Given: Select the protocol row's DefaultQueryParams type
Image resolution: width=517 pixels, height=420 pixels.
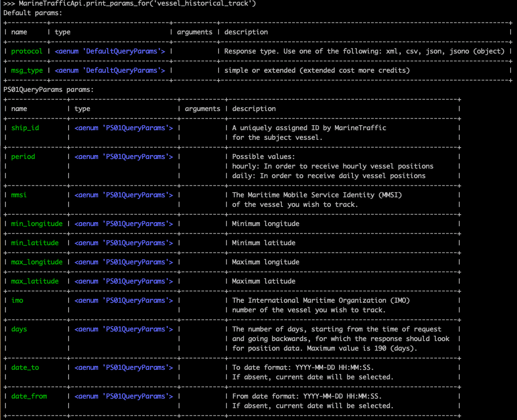Looking at the screenshot, I should pyautogui.click(x=110, y=51).
